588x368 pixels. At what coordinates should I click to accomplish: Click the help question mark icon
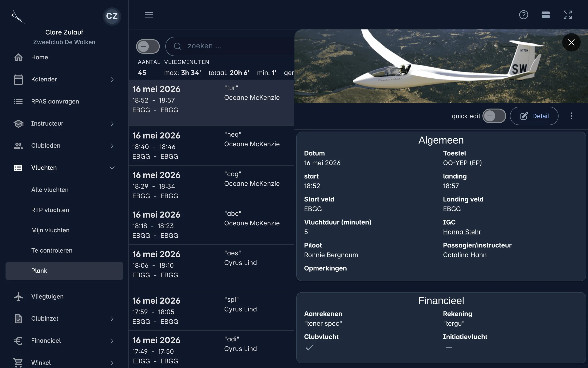523,14
